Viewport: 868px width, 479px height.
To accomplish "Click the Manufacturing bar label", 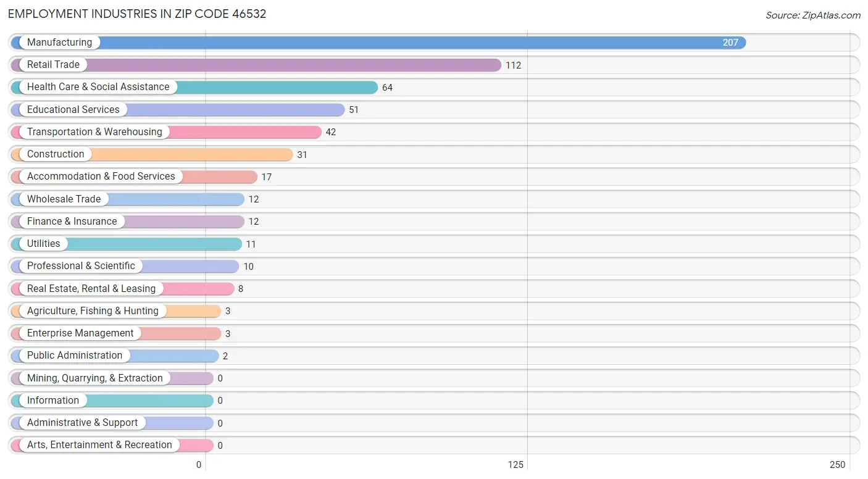I will tap(59, 42).
